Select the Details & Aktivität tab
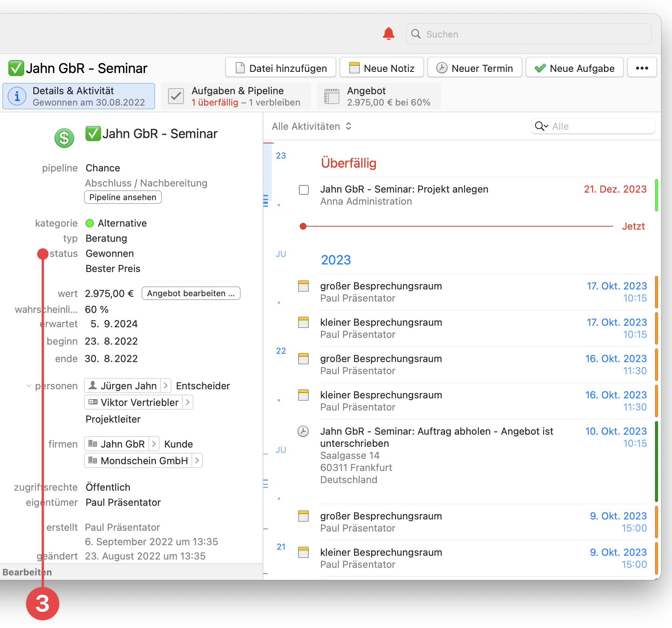672x628 pixels. coord(79,96)
